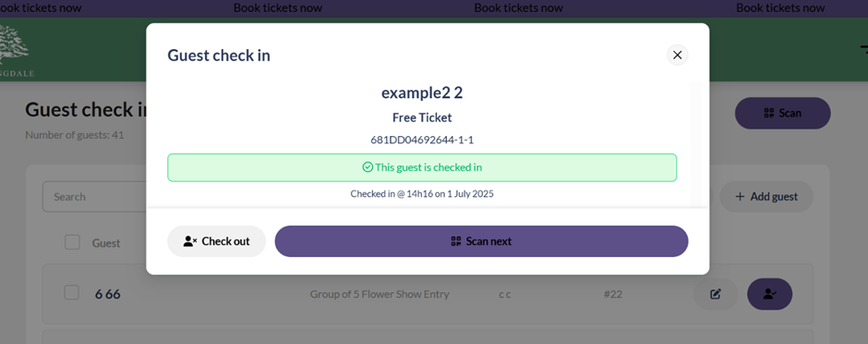Click the person-remove icon in Check out
Image resolution: width=868 pixels, height=344 pixels.
coord(190,241)
